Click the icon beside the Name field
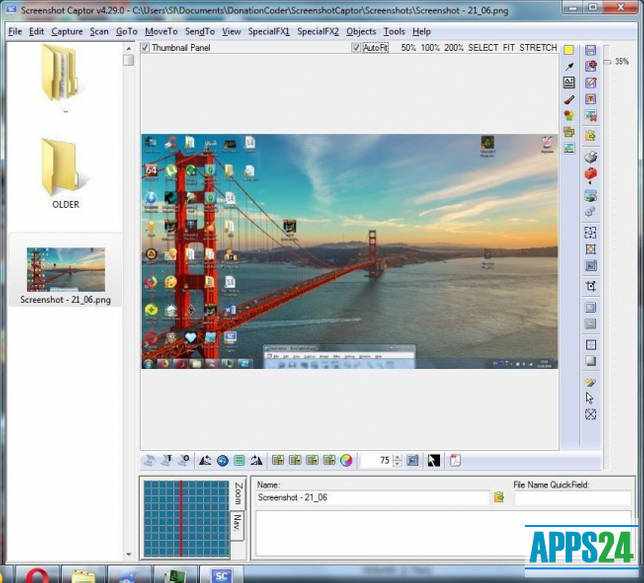Screen dimensions: 644x583 pyautogui.click(x=499, y=497)
